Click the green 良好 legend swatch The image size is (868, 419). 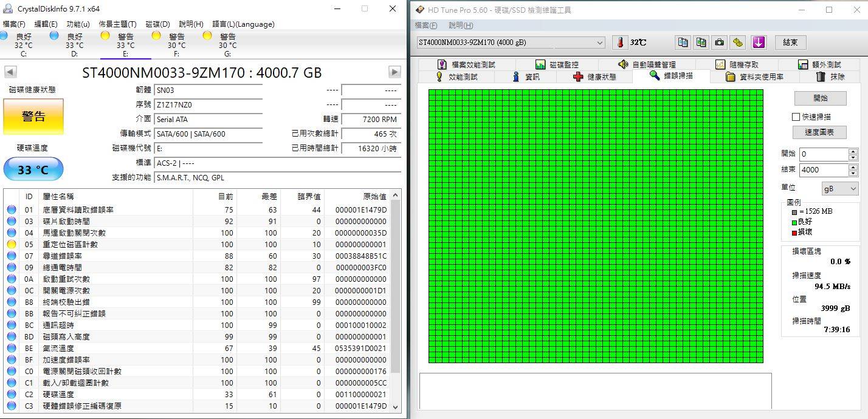pos(794,222)
